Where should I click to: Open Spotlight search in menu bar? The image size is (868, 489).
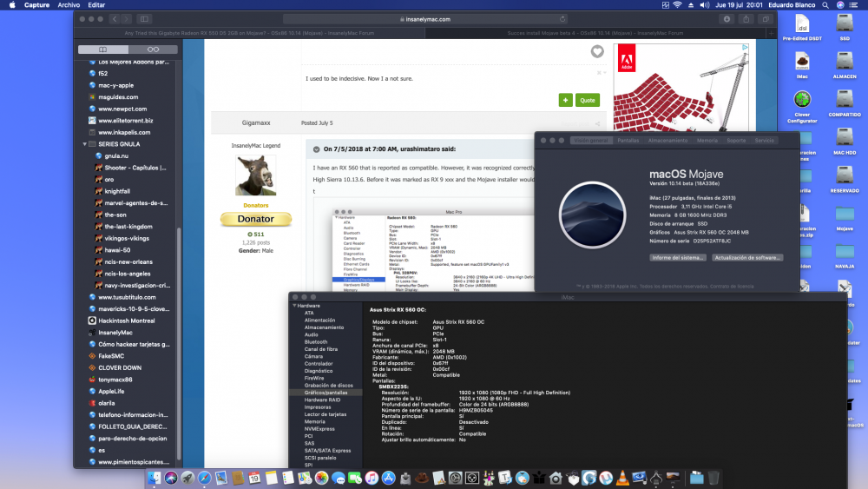(825, 5)
